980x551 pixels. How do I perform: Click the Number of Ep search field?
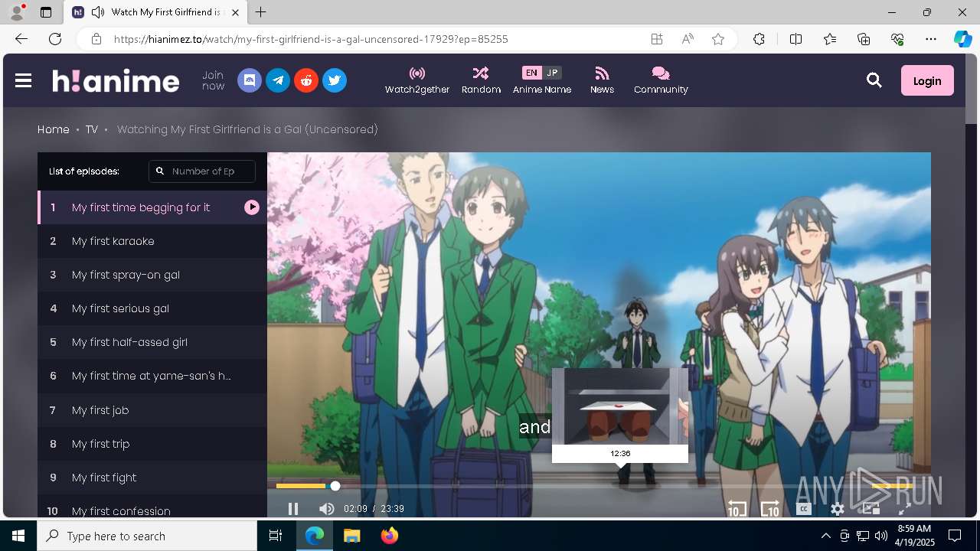click(x=202, y=171)
